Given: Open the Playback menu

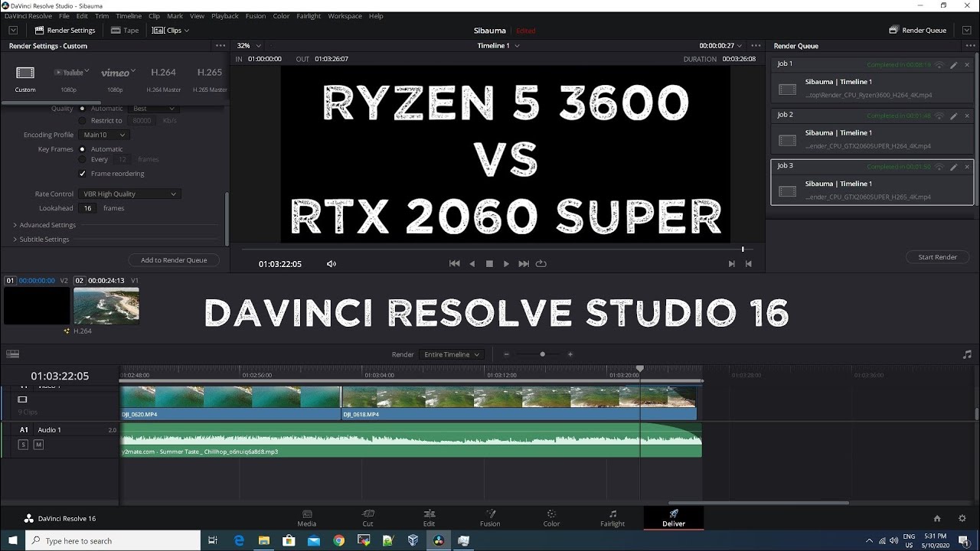Looking at the screenshot, I should (x=224, y=16).
